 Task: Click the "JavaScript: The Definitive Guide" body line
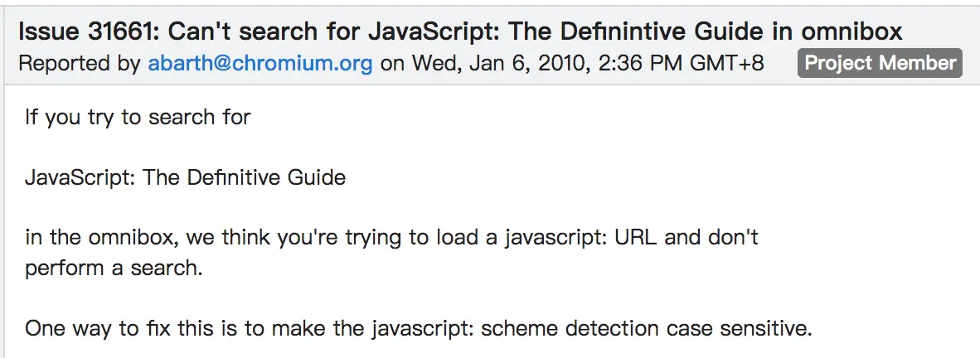pyautogui.click(x=185, y=177)
